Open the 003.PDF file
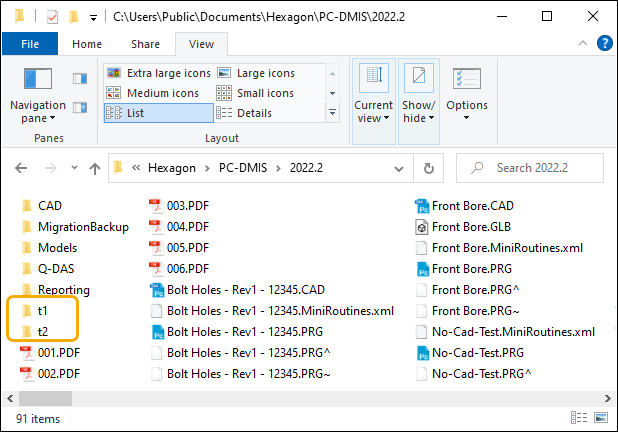Image resolution: width=618 pixels, height=432 pixels. (187, 206)
